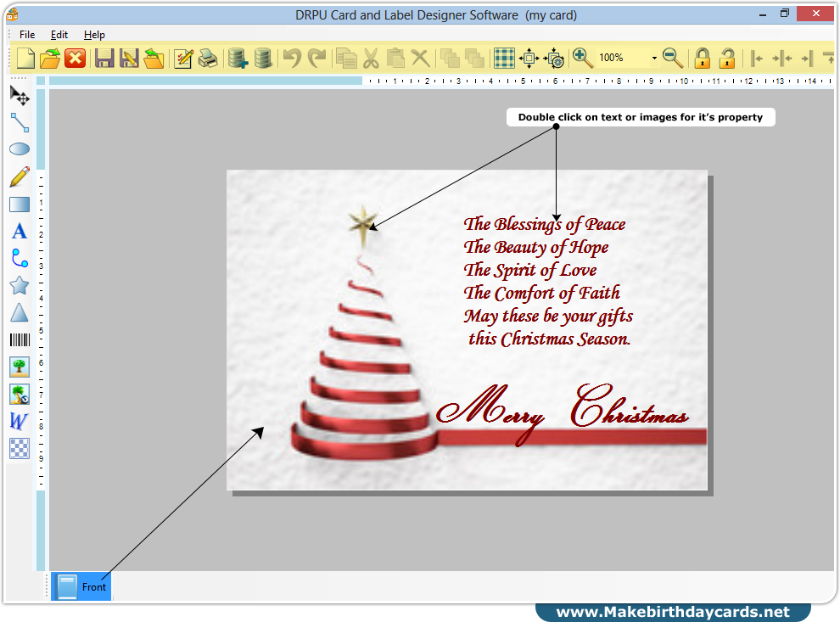Zoom out with the magnifier minus icon

click(x=673, y=58)
